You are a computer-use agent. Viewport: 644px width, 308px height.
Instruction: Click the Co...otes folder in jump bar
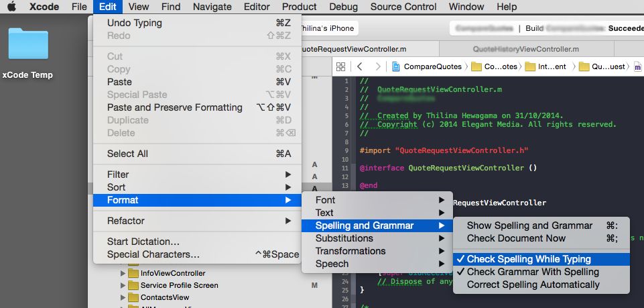pyautogui.click(x=495, y=66)
